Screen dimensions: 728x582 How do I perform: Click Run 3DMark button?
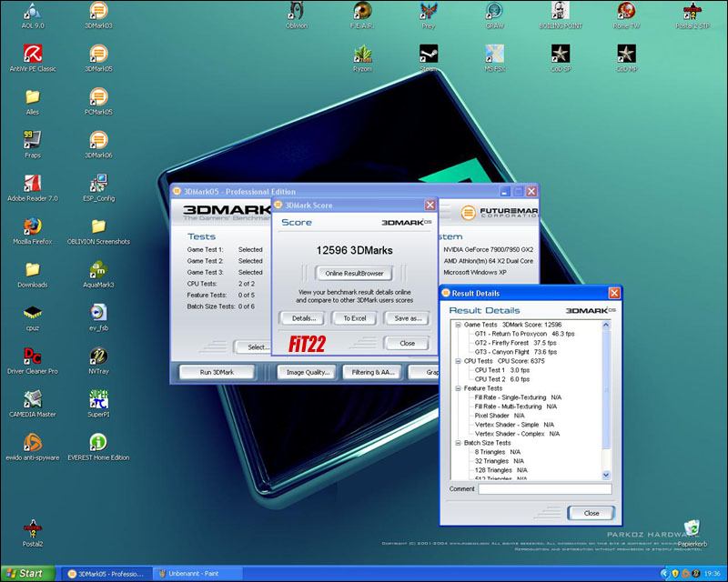pyautogui.click(x=217, y=372)
